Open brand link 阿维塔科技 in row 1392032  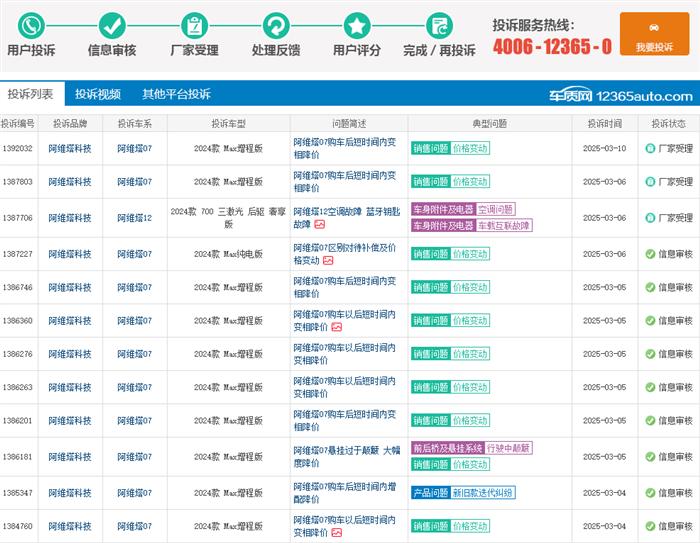(70, 148)
